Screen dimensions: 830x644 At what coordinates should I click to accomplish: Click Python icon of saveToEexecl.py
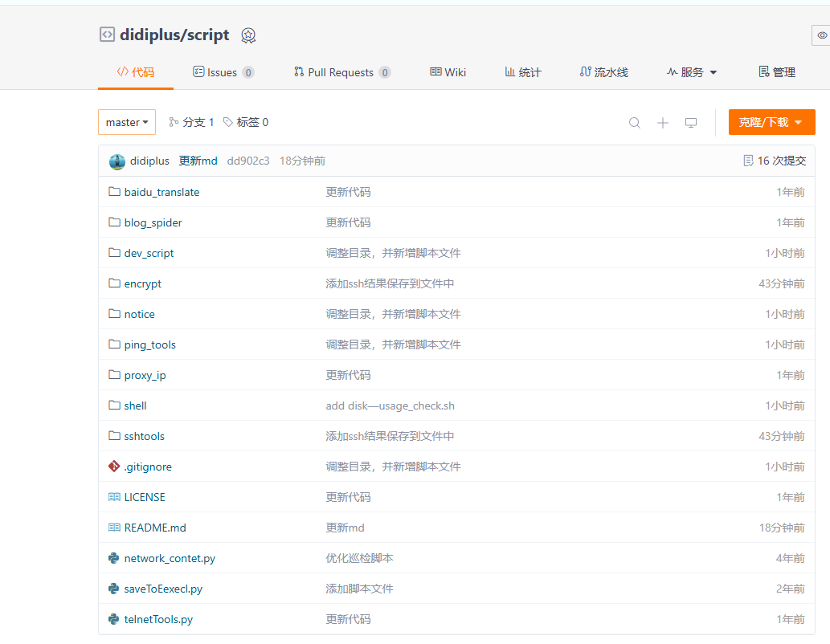[114, 589]
